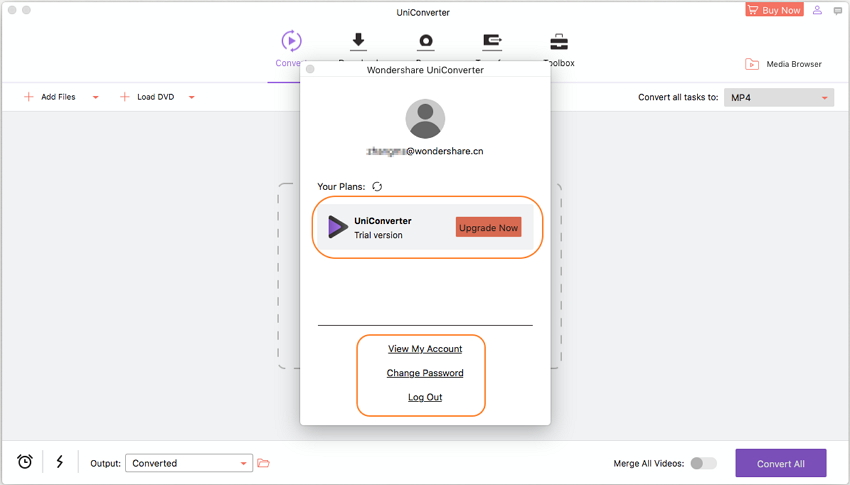Click the Media Browser label
This screenshot has width=850, height=485.
(x=794, y=64)
